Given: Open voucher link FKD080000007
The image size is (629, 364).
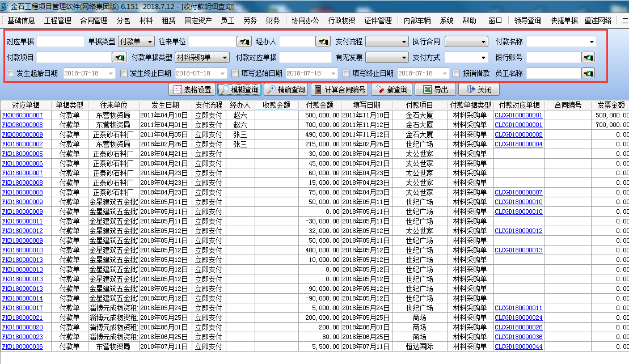Looking at the screenshot, I should coord(23,115).
